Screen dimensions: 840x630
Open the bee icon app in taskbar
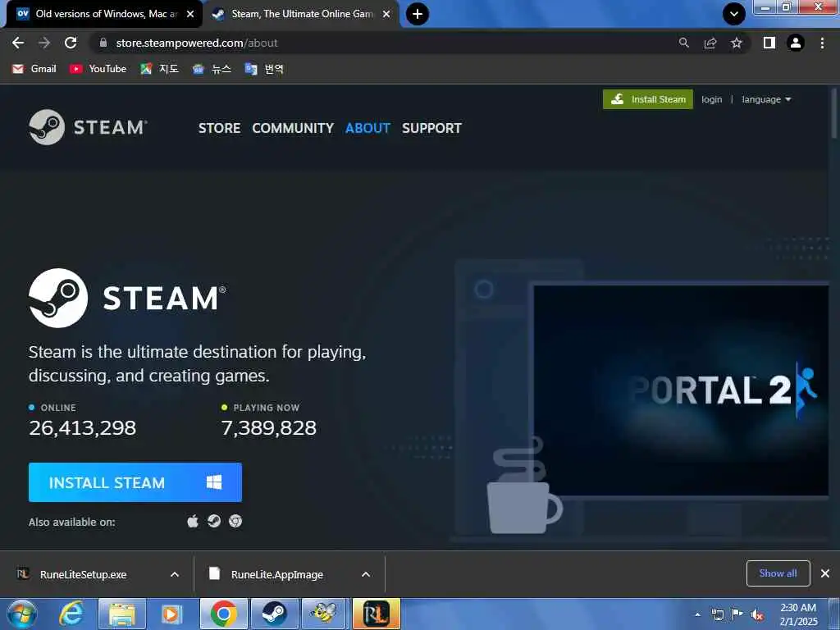pyautogui.click(x=325, y=614)
